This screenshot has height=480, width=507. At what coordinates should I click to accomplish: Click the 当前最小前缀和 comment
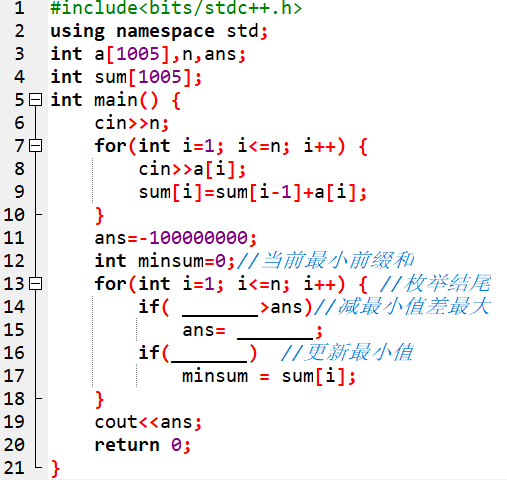click(337, 260)
